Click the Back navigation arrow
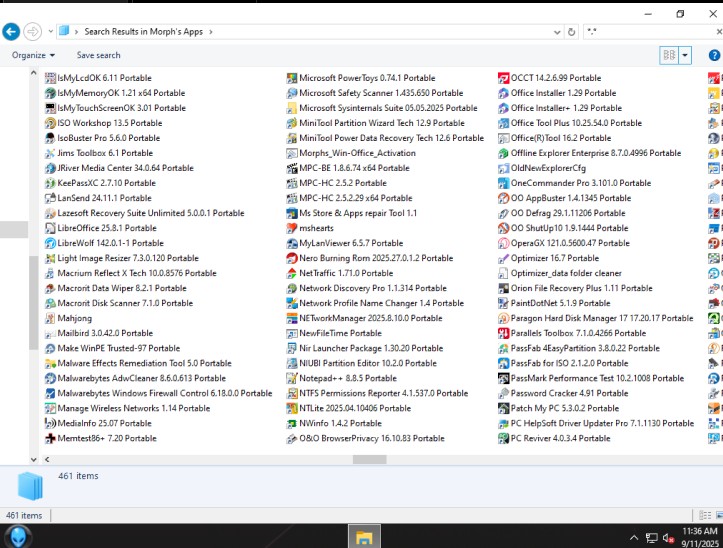The height and width of the screenshot is (548, 723). pos(11,32)
